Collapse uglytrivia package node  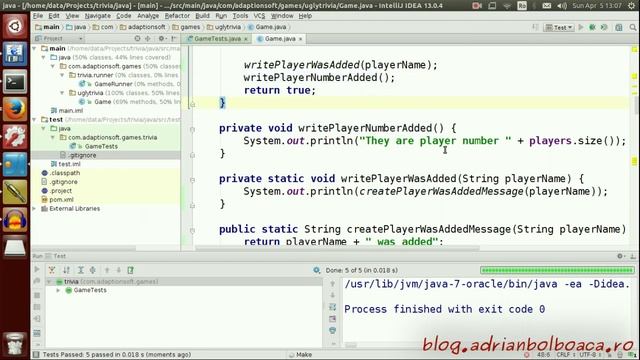pos(62,93)
